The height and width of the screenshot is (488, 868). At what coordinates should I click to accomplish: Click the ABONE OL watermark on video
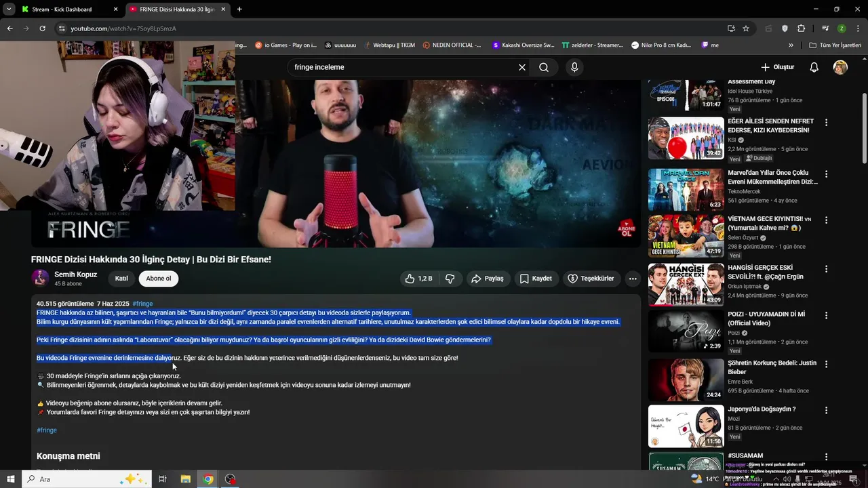point(626,228)
